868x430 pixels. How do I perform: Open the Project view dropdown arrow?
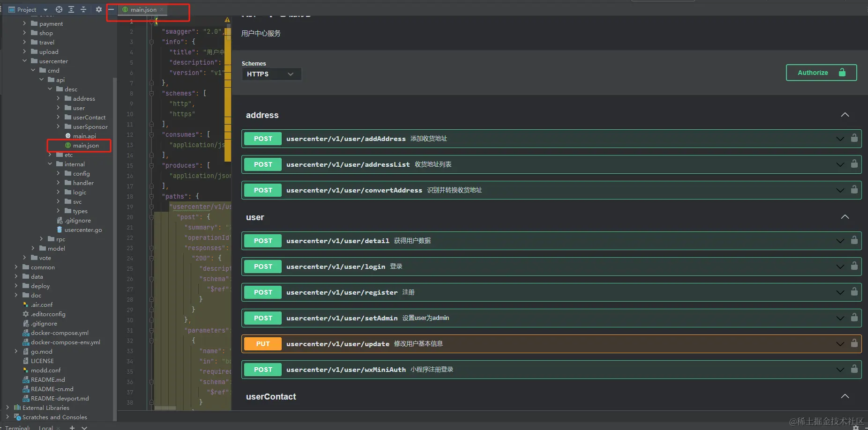(x=45, y=9)
